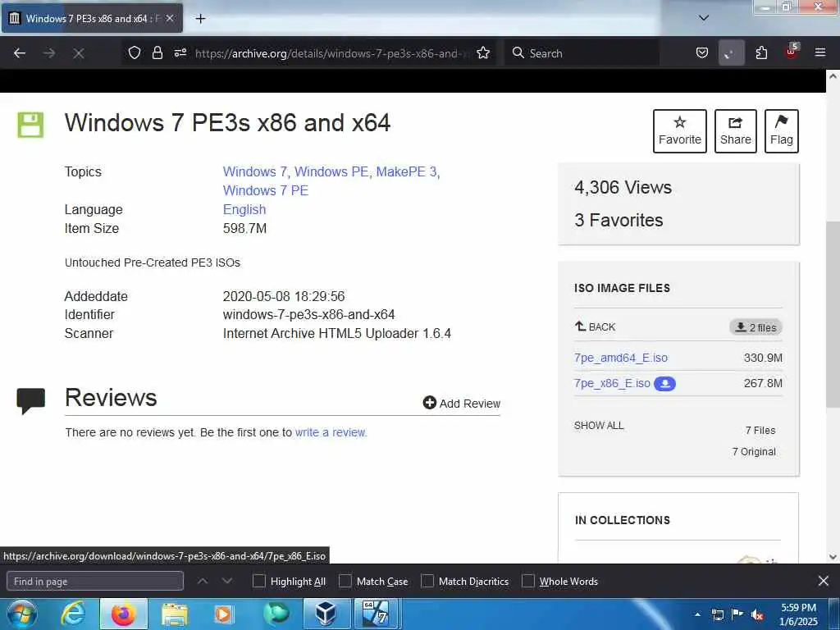
Task: Open the Windows 7 topic link
Action: point(255,172)
